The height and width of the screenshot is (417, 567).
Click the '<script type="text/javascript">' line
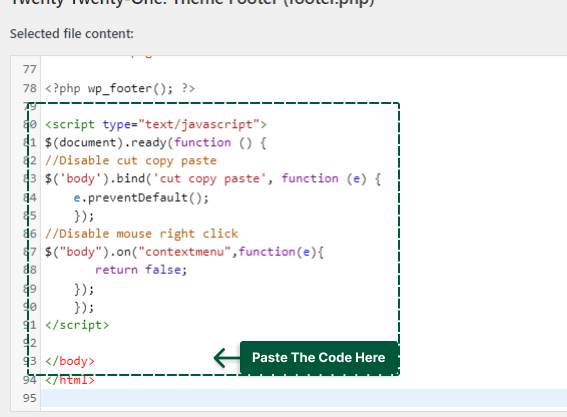(156, 124)
